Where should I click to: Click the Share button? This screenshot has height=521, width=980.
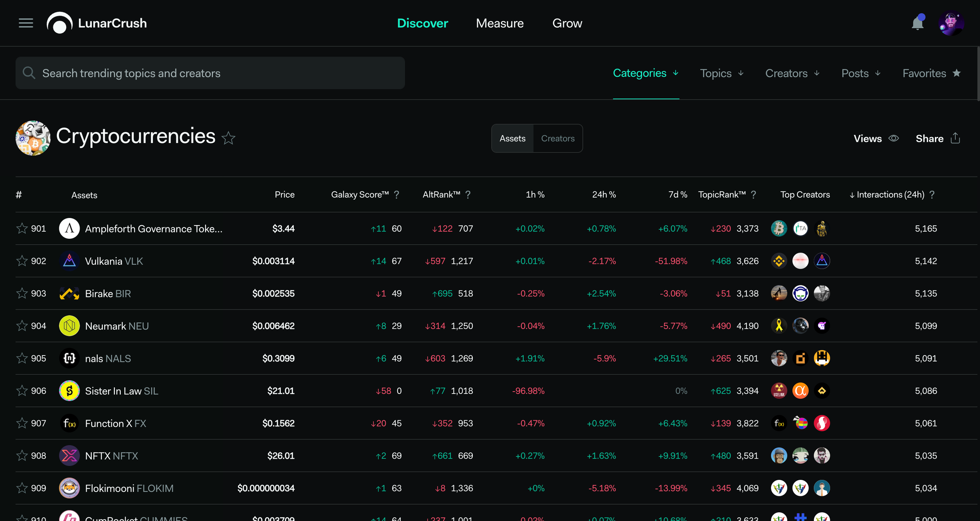pyautogui.click(x=938, y=138)
